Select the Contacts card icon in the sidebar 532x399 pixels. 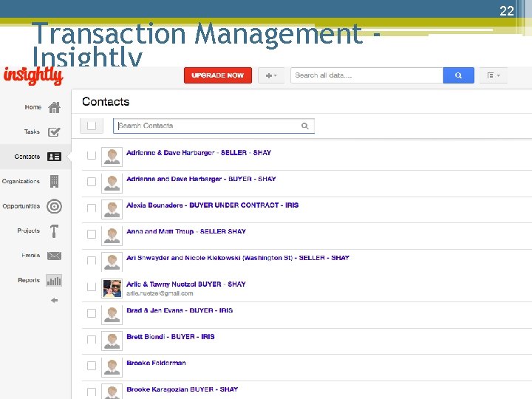[54, 157]
